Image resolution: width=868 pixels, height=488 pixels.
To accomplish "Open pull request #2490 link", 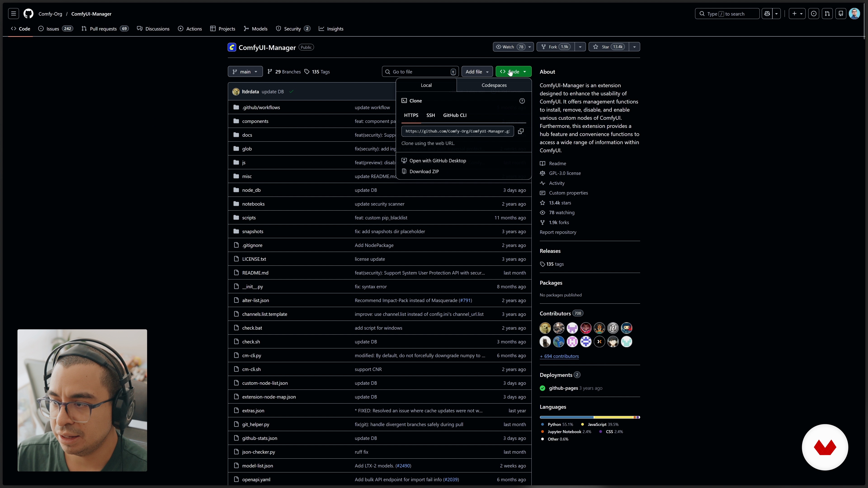I will (x=403, y=466).
